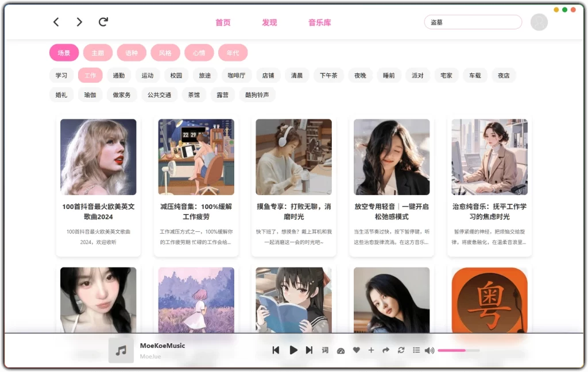This screenshot has width=588, height=372.
Task: Click the page refresh button
Action: pyautogui.click(x=103, y=22)
